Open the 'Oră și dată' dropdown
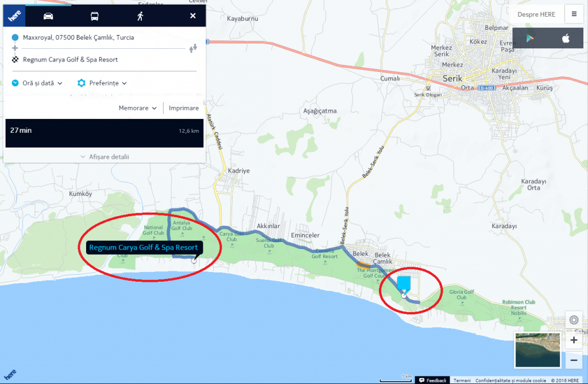 point(37,83)
